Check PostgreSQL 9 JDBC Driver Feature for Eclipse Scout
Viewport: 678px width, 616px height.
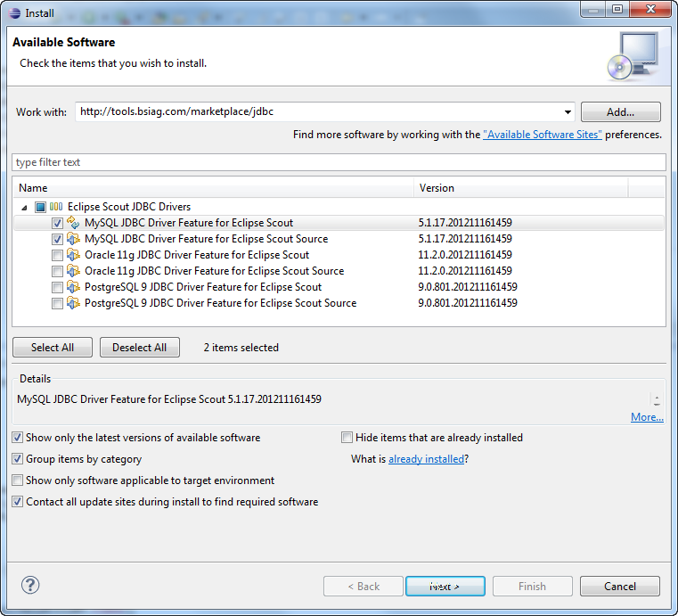coord(57,287)
